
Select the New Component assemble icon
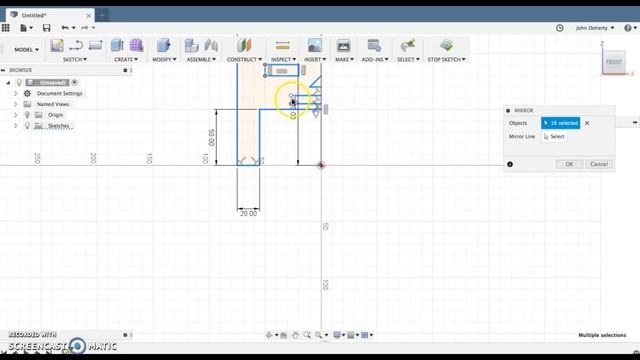click(x=191, y=45)
